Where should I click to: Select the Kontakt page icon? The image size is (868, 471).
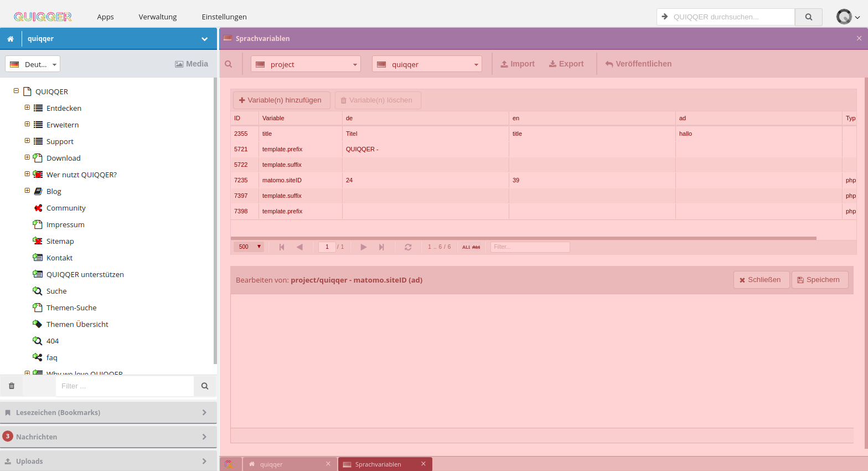[38, 258]
